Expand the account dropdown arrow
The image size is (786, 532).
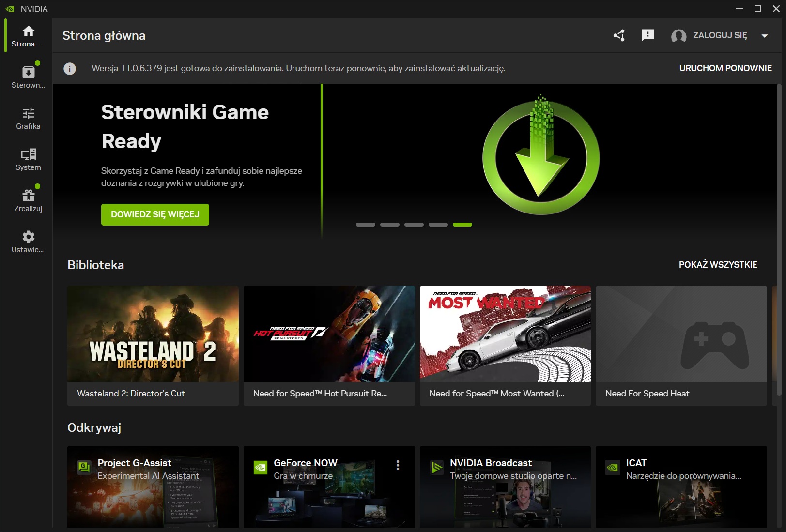point(765,36)
